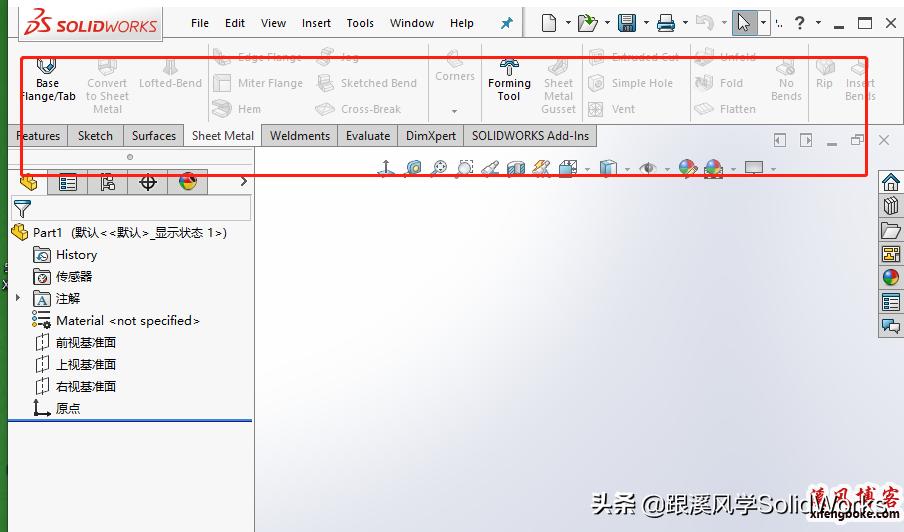
Task: Open the DimXpertManager crosshair tab icon
Action: [148, 183]
